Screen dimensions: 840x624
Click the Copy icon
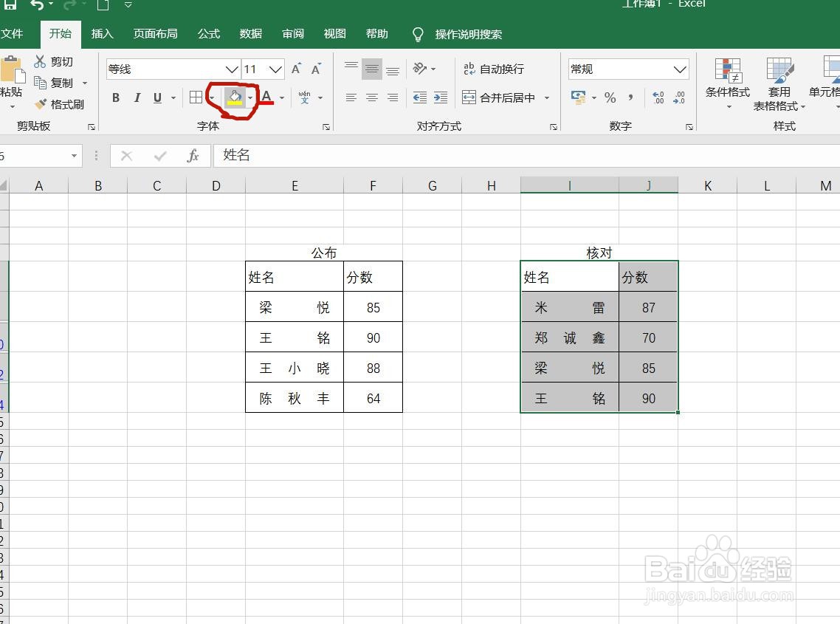(x=40, y=83)
